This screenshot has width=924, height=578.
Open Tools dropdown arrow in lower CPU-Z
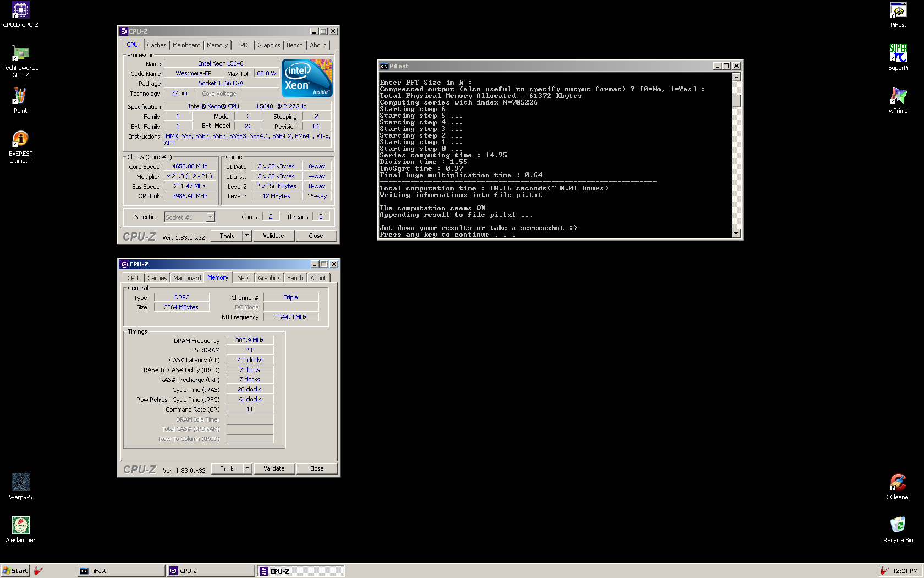pos(248,468)
